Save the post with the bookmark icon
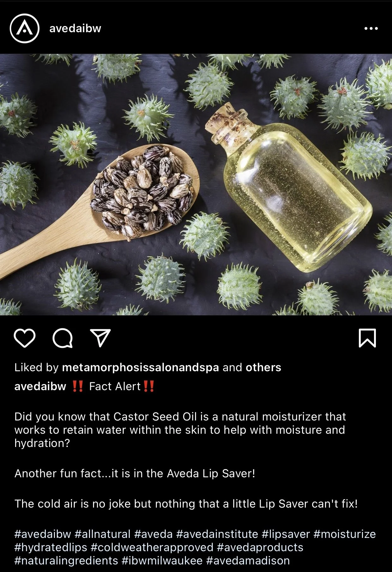Viewport: 392px width, 572px height. click(367, 338)
